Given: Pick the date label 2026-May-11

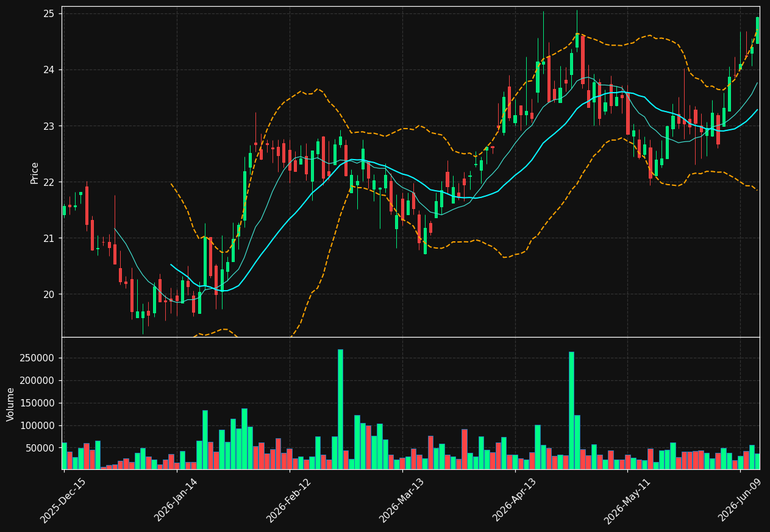Looking at the screenshot, I should coord(627,500).
